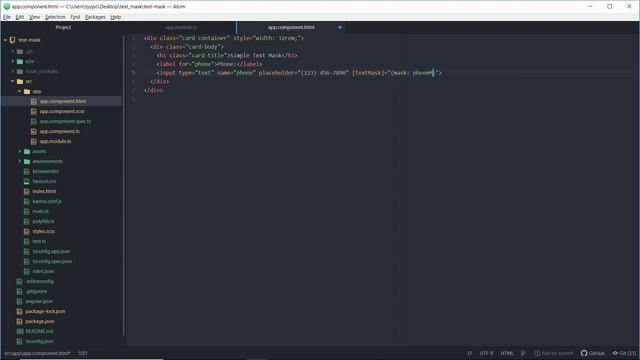
Task: Expand the e2e folder arrow
Action: (13, 61)
